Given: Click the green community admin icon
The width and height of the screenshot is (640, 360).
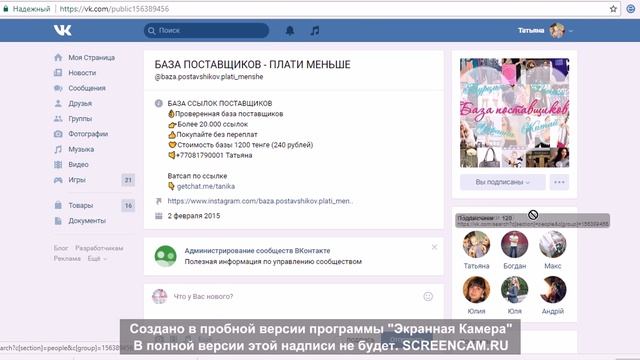Looking at the screenshot, I should [x=165, y=256].
